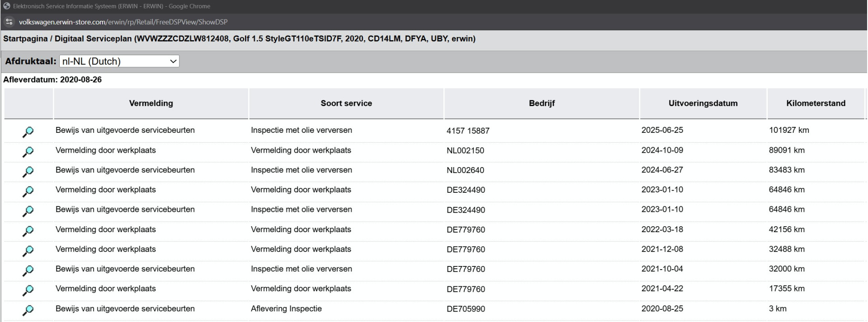Screen dimensions: 868x322
Task: Click date cell 2021-04-22
Action: tap(662, 289)
